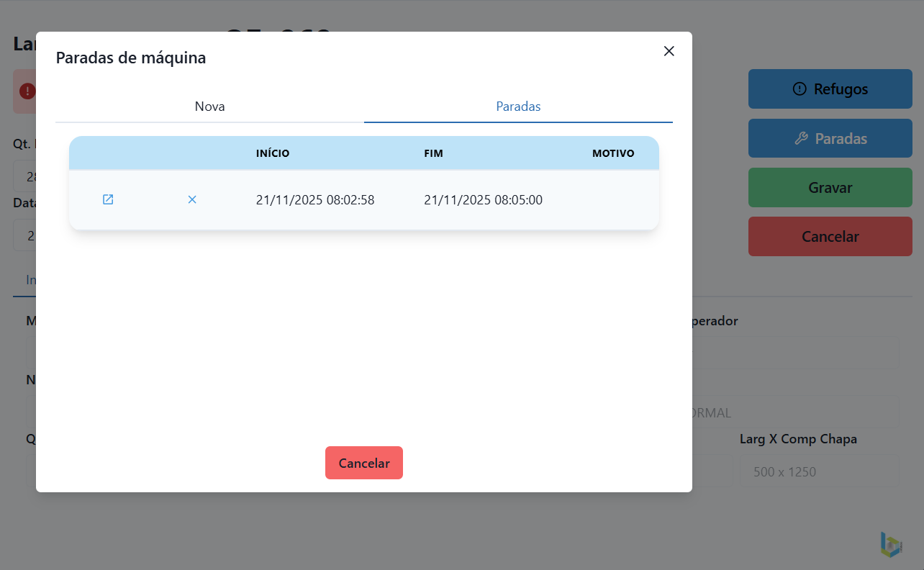Click the logo icon in bottom corner
924x570 pixels.
[891, 544]
